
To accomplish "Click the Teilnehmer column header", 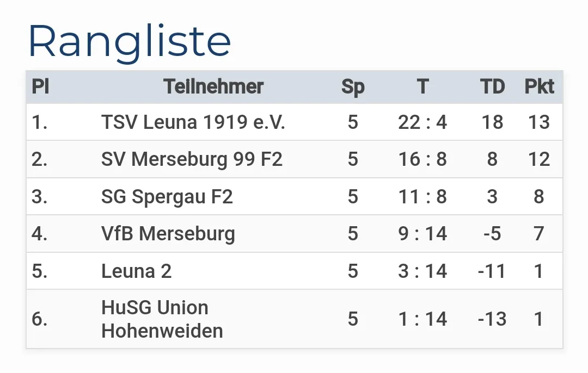I will coord(213,86).
